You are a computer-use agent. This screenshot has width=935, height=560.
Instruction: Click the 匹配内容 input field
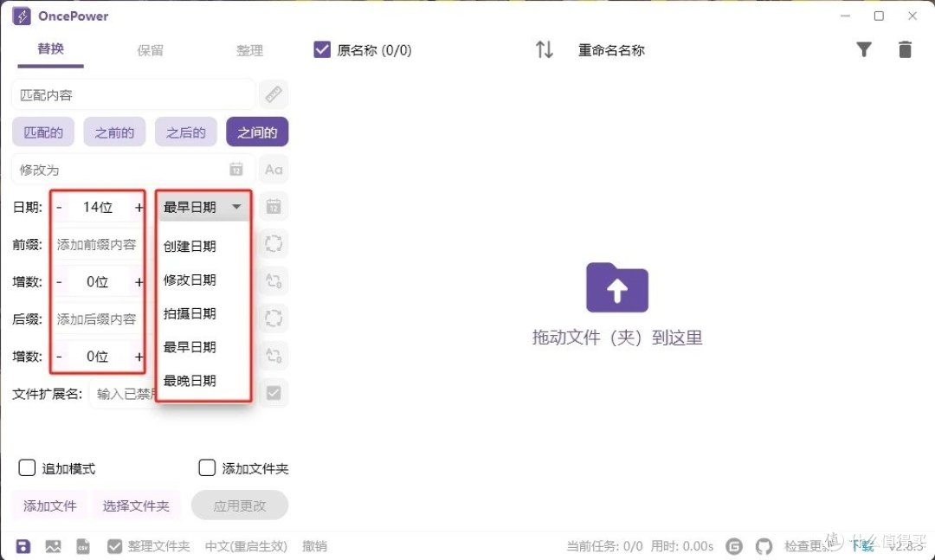point(133,94)
